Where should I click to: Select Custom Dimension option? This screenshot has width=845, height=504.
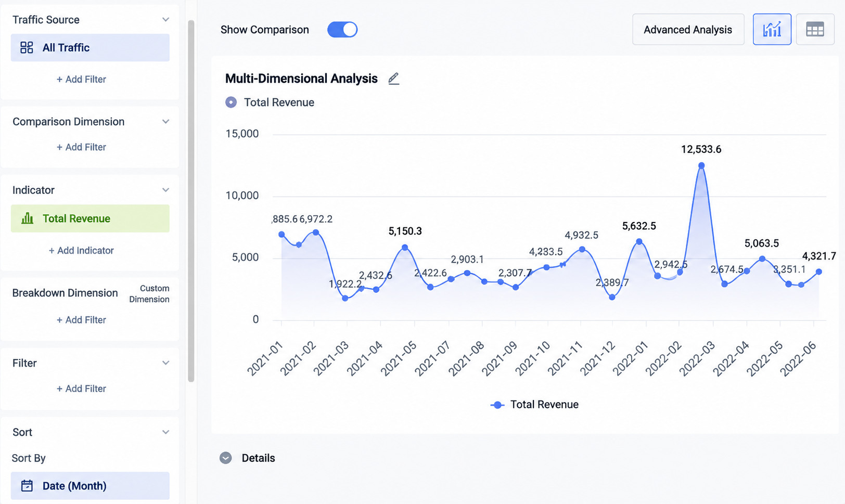coord(149,294)
